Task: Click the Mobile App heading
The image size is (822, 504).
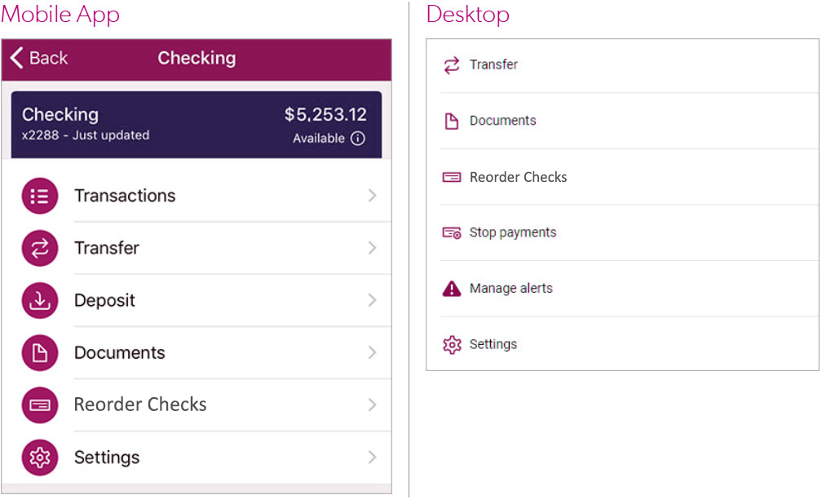Action: pyautogui.click(x=60, y=14)
